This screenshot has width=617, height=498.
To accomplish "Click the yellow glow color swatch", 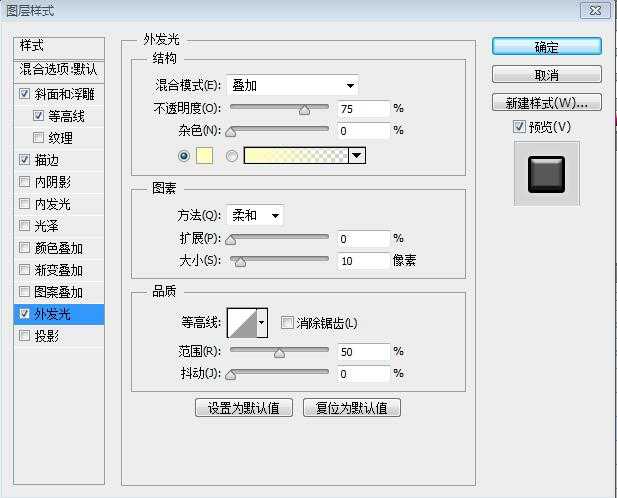I will click(205, 156).
